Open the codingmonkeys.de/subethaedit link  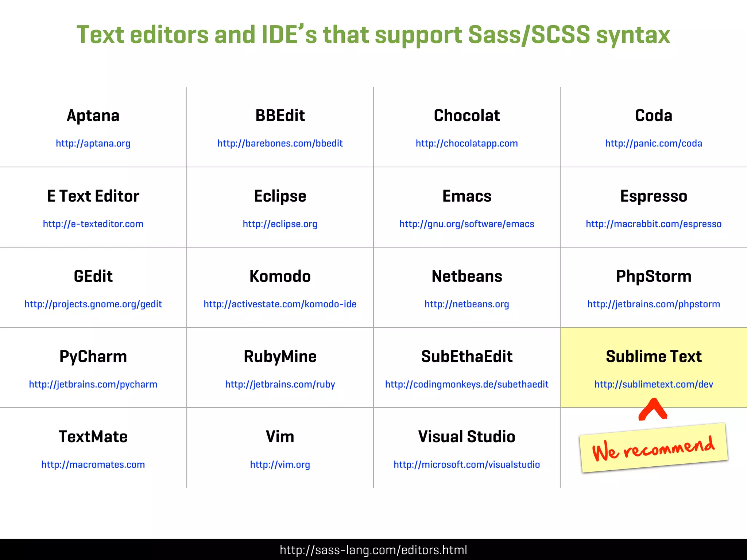pyautogui.click(x=467, y=384)
